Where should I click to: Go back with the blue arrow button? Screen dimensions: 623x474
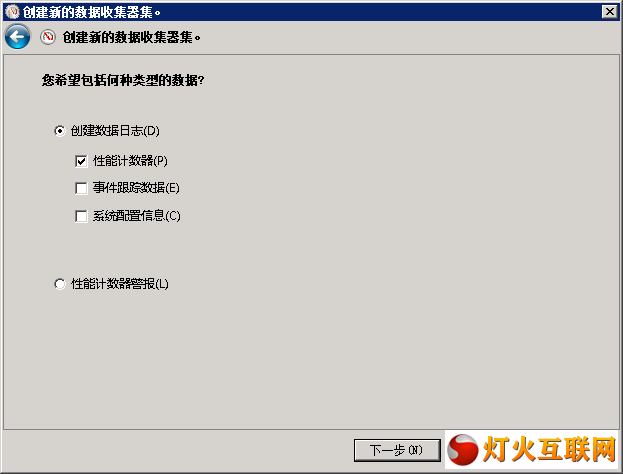coord(17,37)
